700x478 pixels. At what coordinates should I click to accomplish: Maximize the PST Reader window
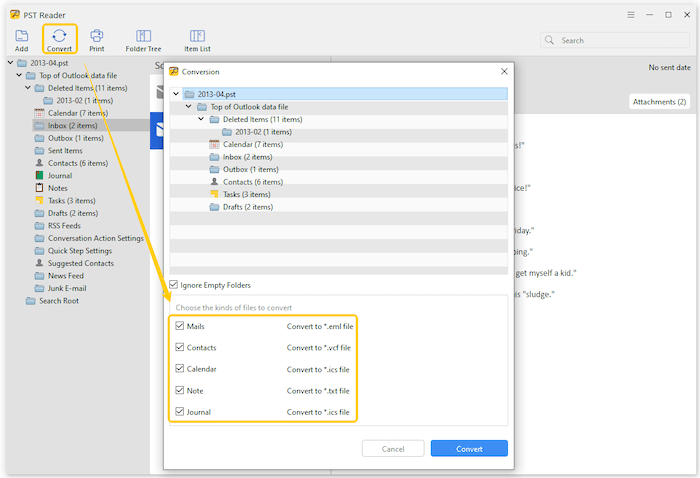(668, 15)
